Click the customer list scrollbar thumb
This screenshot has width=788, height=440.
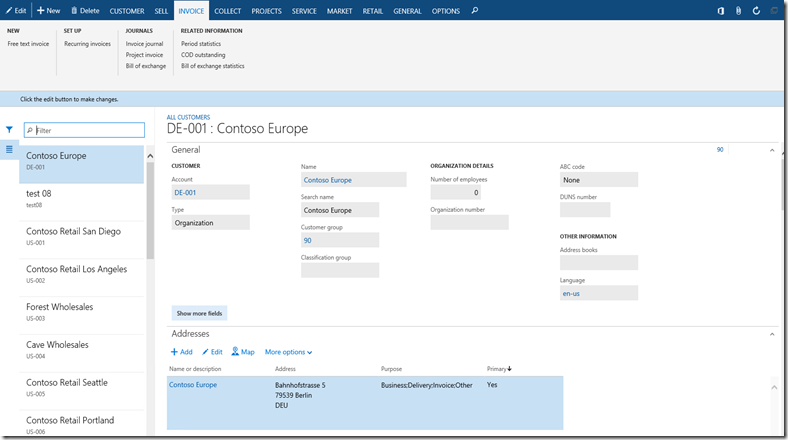tap(150, 211)
